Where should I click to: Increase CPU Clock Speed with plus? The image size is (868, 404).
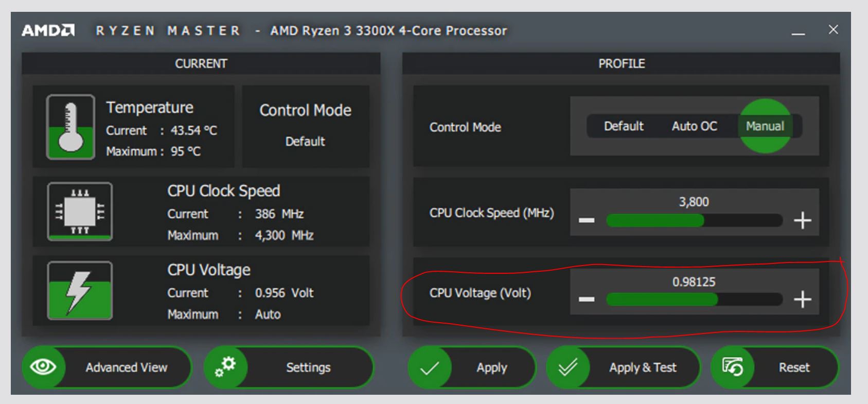802,221
